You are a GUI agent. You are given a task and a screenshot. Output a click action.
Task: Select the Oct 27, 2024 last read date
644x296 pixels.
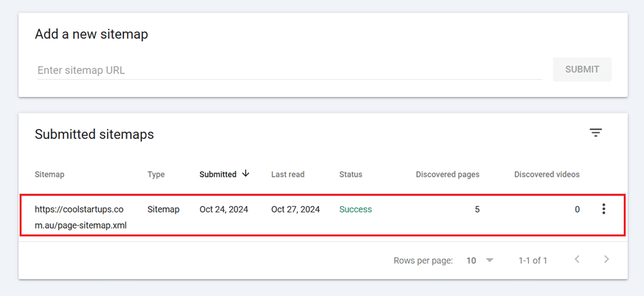click(x=296, y=210)
